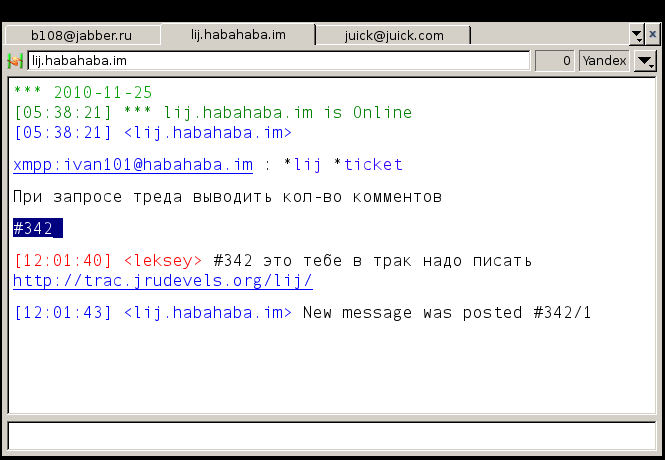Open the juick@juick.com chat tab
The height and width of the screenshot is (460, 665).
point(394,35)
